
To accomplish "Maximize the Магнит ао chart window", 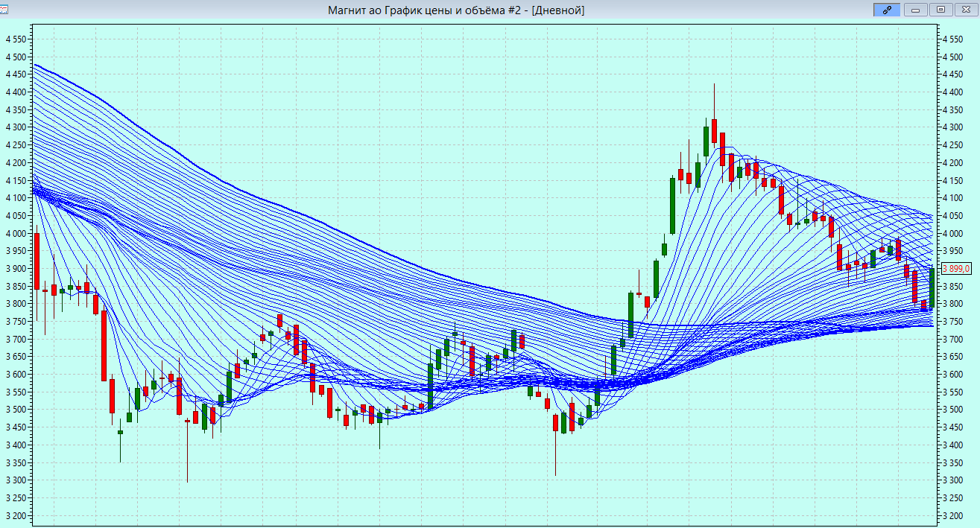I will tap(941, 10).
